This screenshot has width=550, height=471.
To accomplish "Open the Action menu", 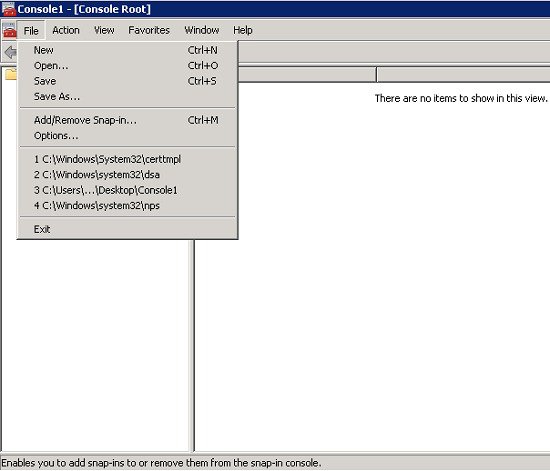I will [x=66, y=31].
